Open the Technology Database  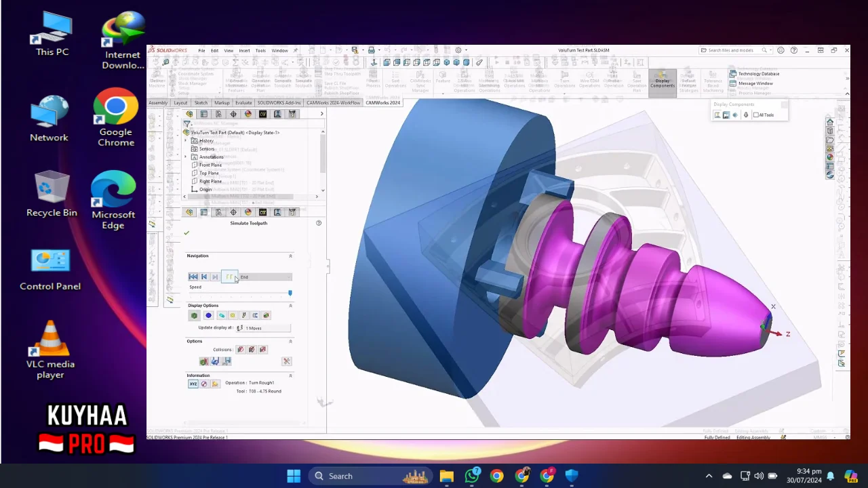pos(754,74)
